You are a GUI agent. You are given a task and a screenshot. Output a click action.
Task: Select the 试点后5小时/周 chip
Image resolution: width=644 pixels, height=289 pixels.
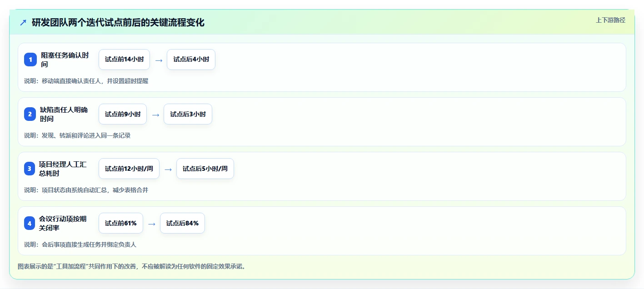click(x=205, y=169)
